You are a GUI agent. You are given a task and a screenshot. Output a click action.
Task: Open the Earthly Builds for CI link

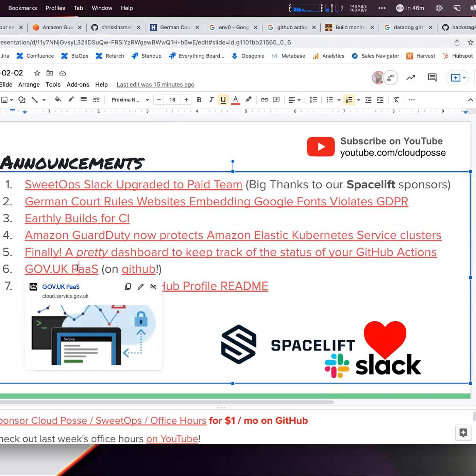tap(77, 218)
